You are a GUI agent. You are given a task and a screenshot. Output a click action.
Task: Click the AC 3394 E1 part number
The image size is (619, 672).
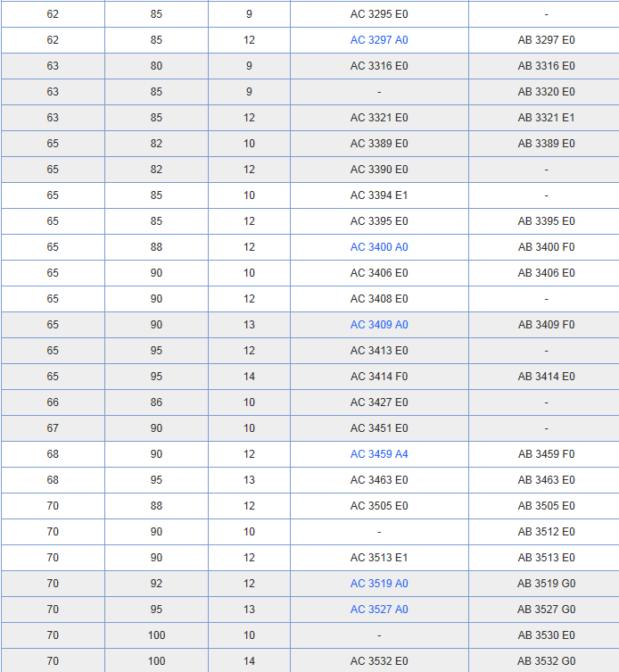379,195
